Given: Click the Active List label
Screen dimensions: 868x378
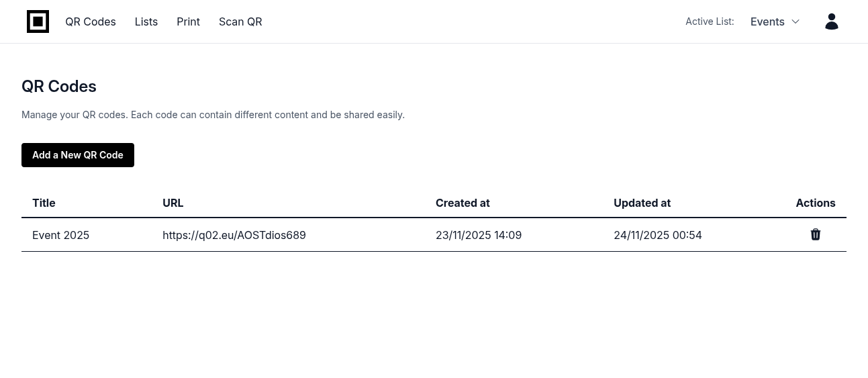Looking at the screenshot, I should coord(710,21).
